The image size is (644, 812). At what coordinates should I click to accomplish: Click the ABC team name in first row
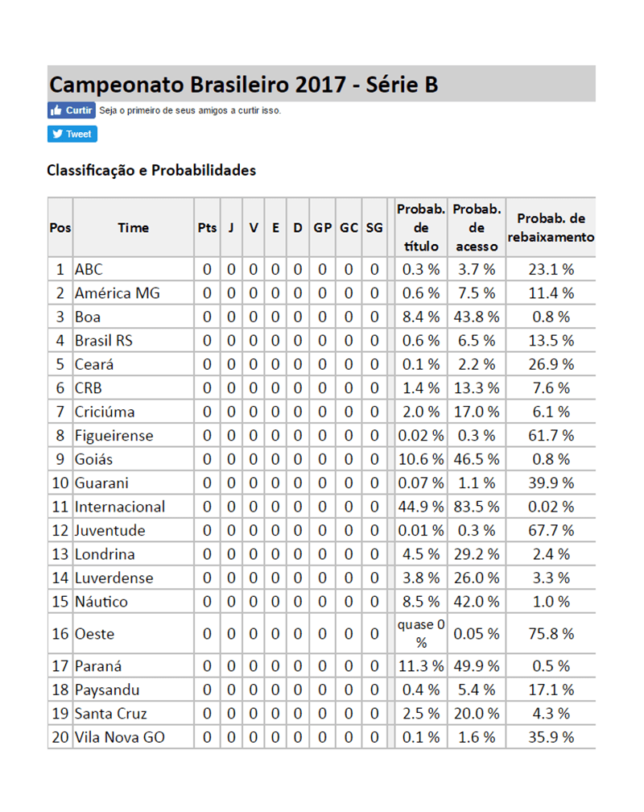[x=89, y=269]
